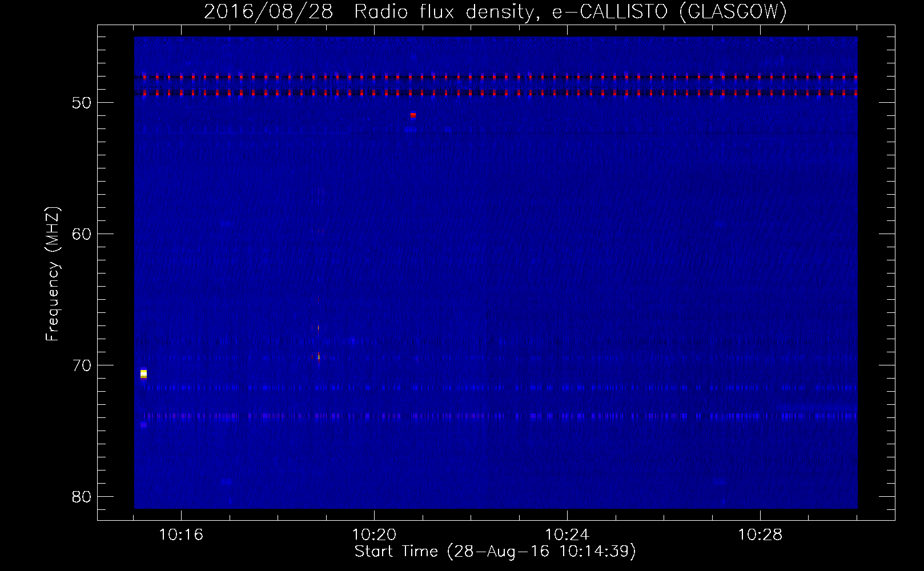Click the plot title "2016/08/28 Radio flux density, e-CALLISTO (GLASGOW)"
Image resolution: width=924 pixels, height=571 pixels.
pos(495,11)
